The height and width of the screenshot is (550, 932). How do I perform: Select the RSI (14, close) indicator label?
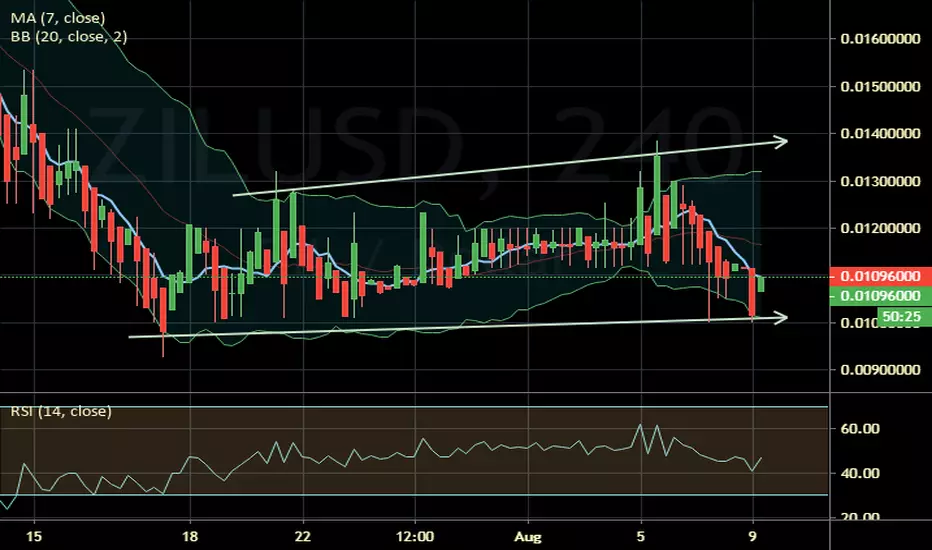61,411
